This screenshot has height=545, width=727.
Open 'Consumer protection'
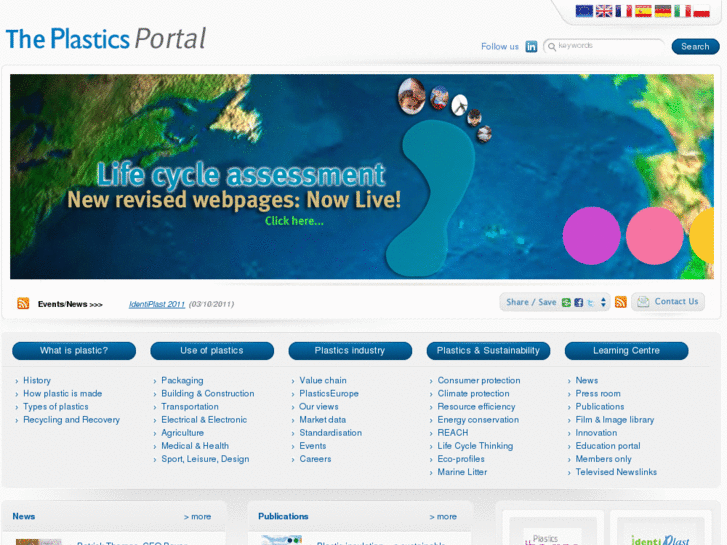click(479, 380)
